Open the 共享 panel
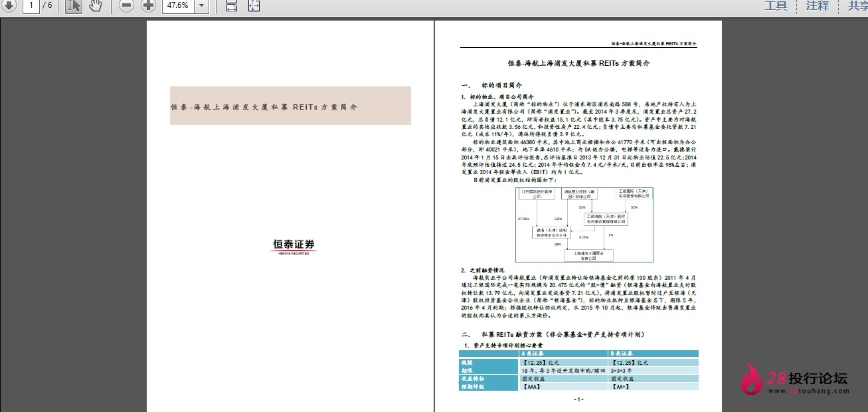This screenshot has height=412, width=868. pos(858,6)
